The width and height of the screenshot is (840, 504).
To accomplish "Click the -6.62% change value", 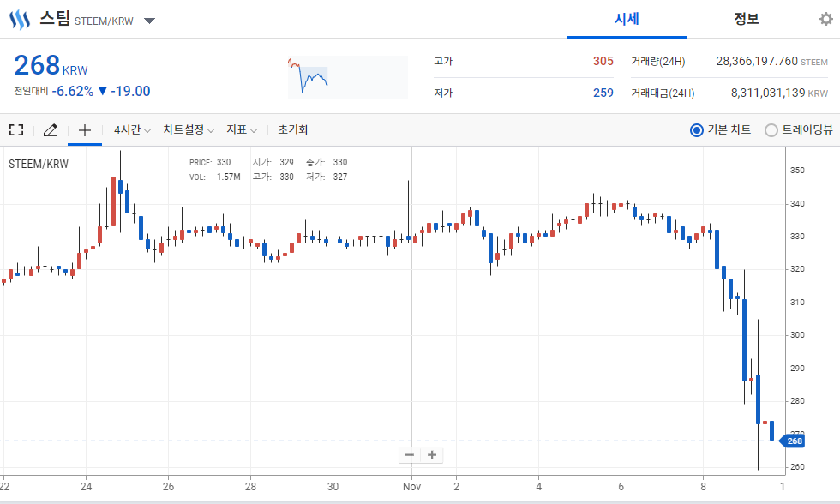I will coord(73,91).
